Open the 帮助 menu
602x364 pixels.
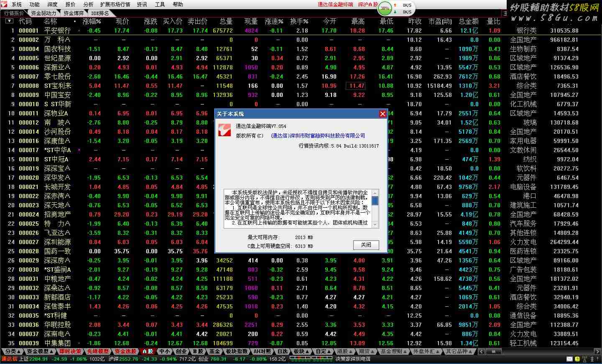point(178,5)
